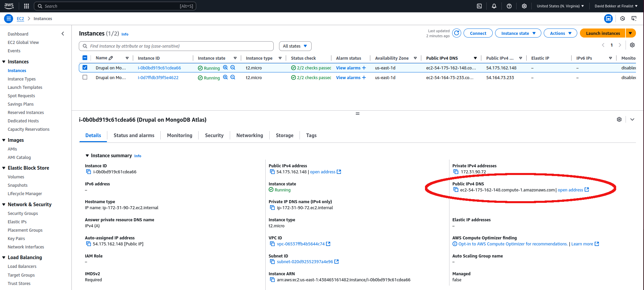644x290 pixels.
Task: Collapse the Elastic Block Store section
Action: pos(4,168)
